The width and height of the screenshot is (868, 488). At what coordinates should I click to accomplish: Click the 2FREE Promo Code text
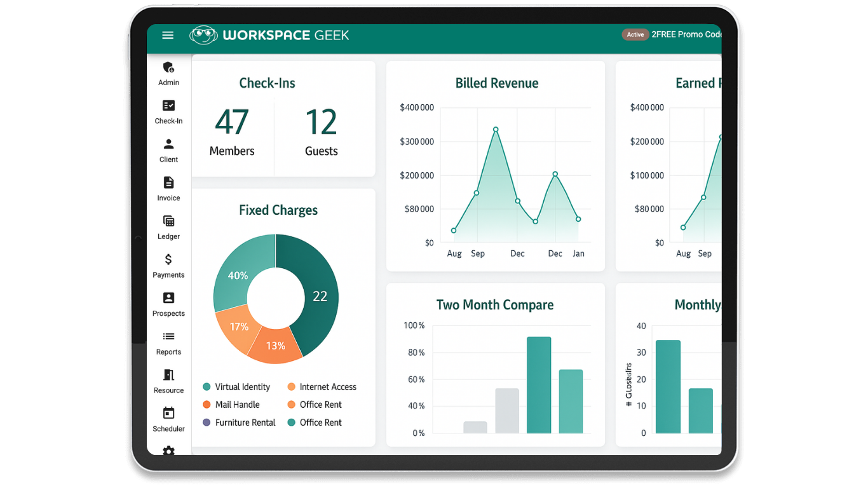pos(686,35)
